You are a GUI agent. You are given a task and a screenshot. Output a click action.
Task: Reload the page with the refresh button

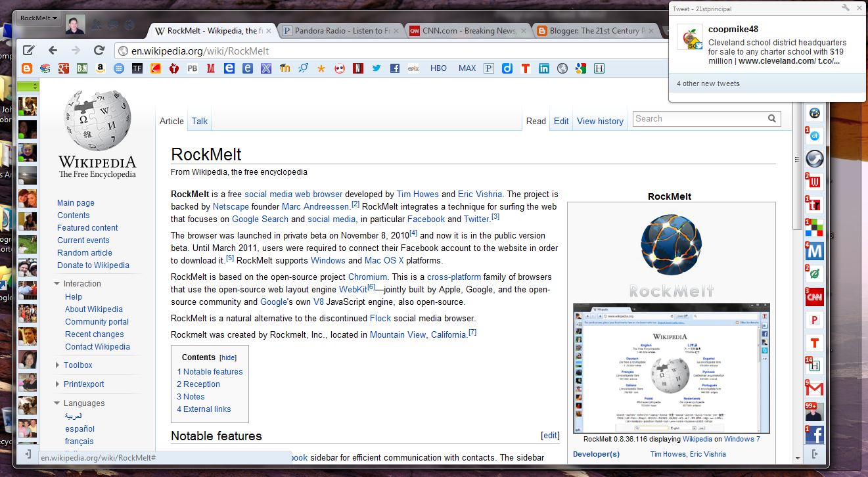99,51
